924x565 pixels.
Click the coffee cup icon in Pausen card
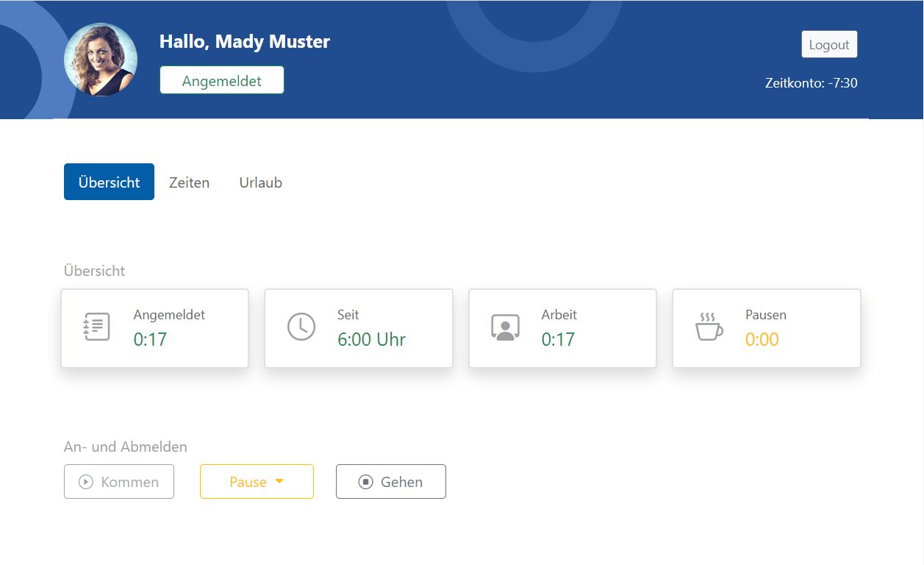coord(709,327)
